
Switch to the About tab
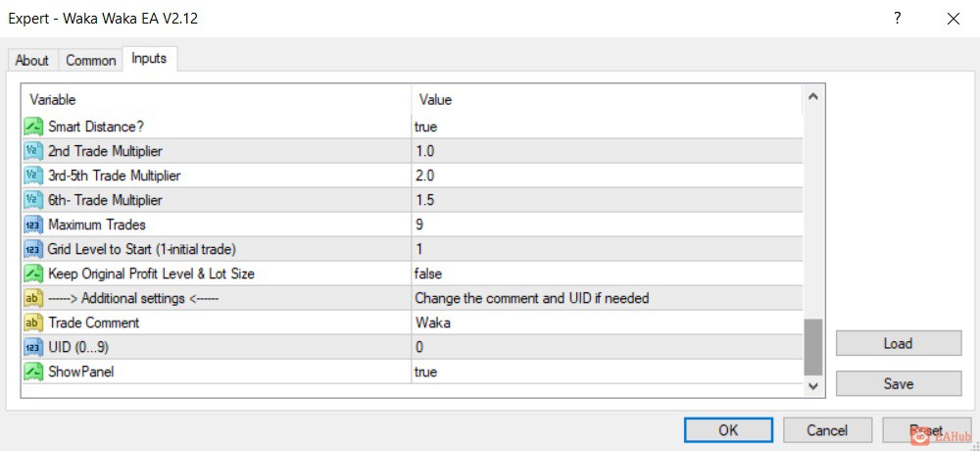coord(32,61)
